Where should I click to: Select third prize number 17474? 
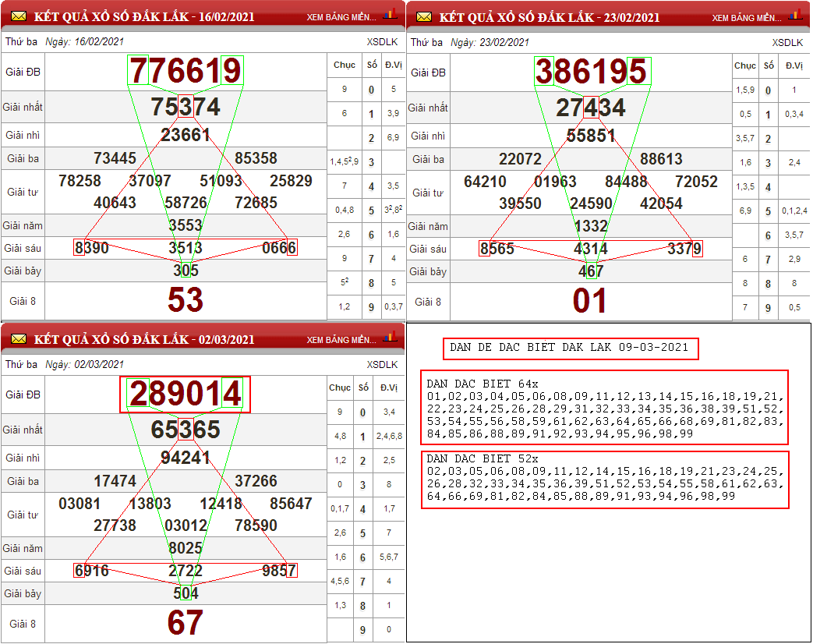[x=115, y=481]
